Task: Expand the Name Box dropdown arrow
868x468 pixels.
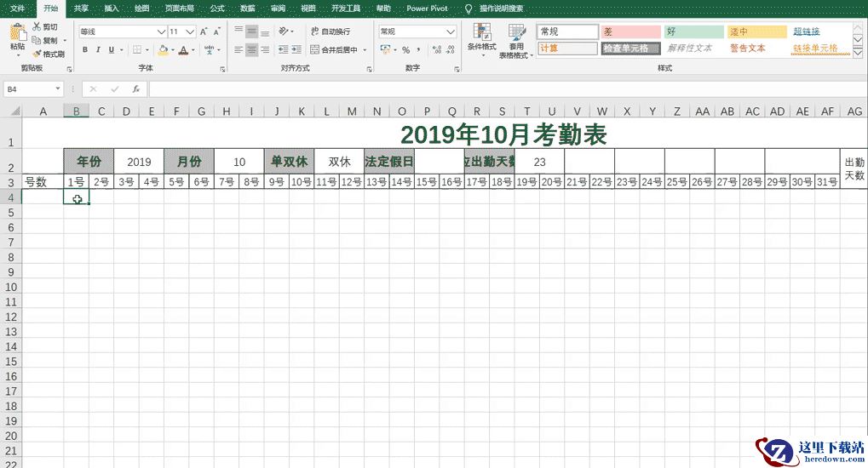Action: point(58,88)
